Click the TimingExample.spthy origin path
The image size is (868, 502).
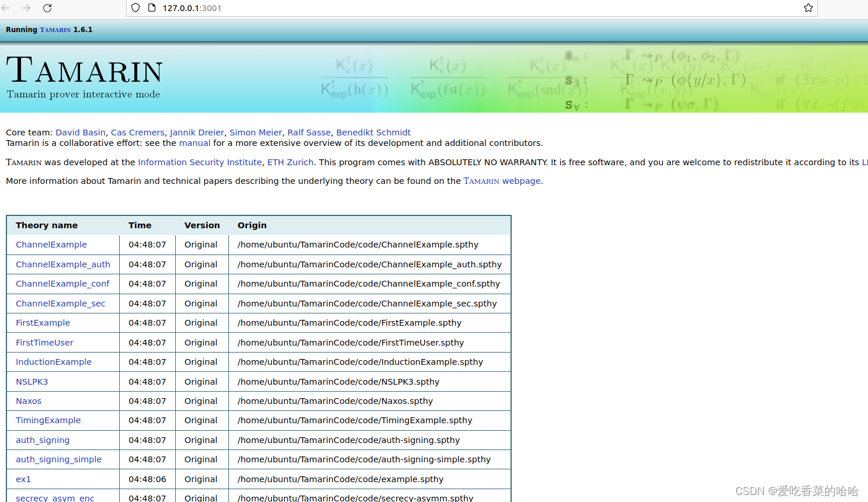355,420
